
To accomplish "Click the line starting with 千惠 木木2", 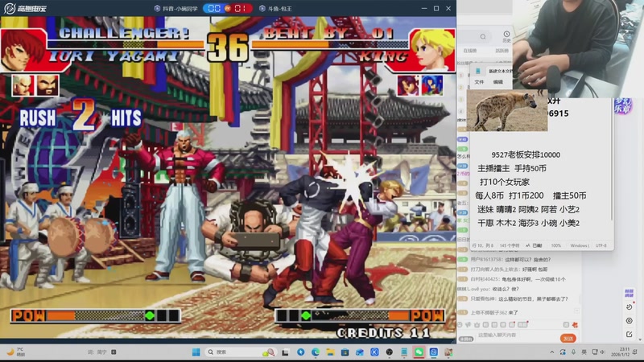I will click(x=528, y=224).
